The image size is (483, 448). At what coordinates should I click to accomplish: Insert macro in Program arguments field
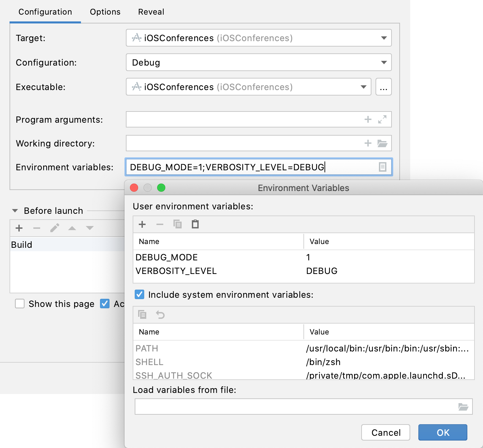click(x=368, y=119)
